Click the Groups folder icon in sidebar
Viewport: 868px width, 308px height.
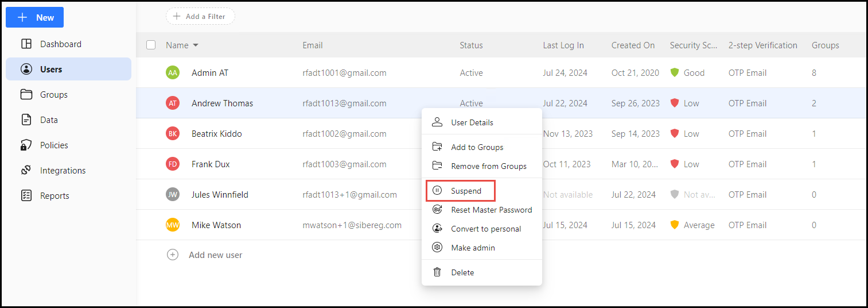[x=26, y=95]
